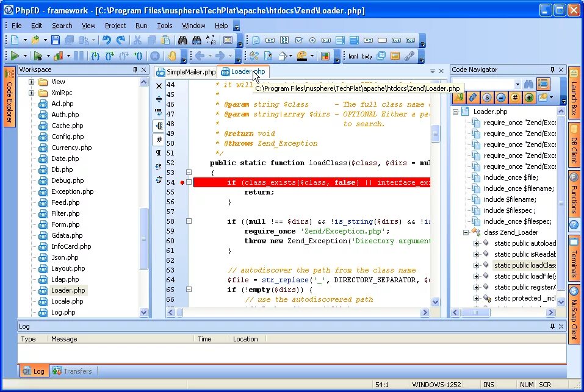584x392 pixels.
Task: Expand the XmlRpc folder in Workspace
Action: (31, 93)
